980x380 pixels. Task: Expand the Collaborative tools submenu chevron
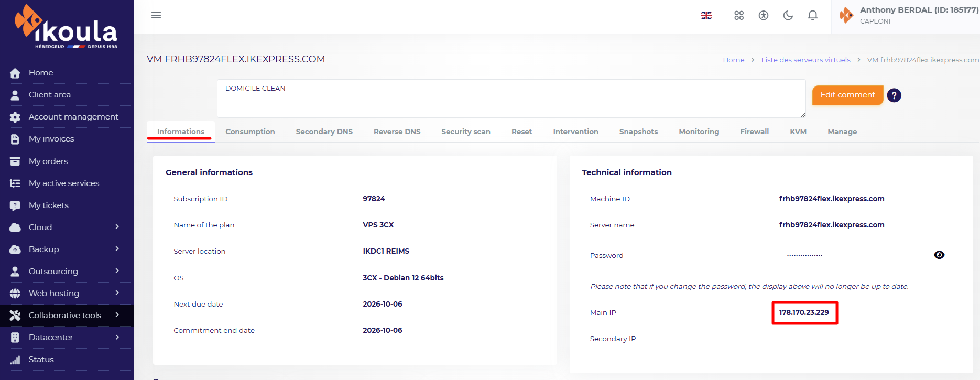pyautogui.click(x=117, y=315)
